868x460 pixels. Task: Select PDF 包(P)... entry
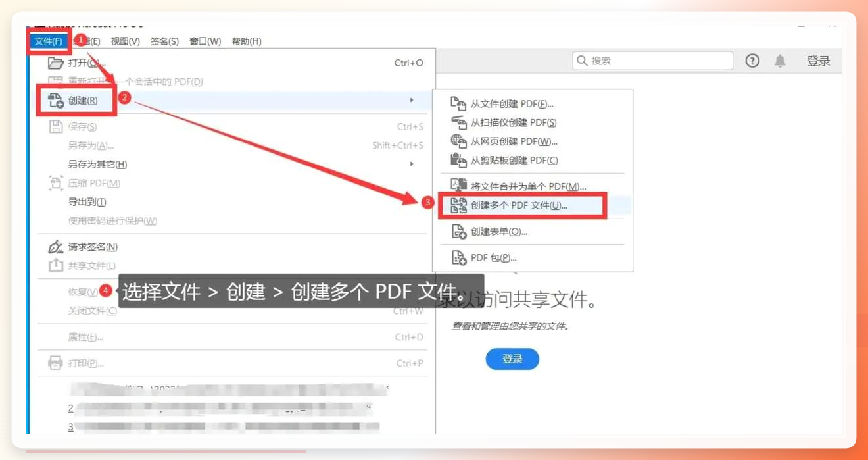494,258
